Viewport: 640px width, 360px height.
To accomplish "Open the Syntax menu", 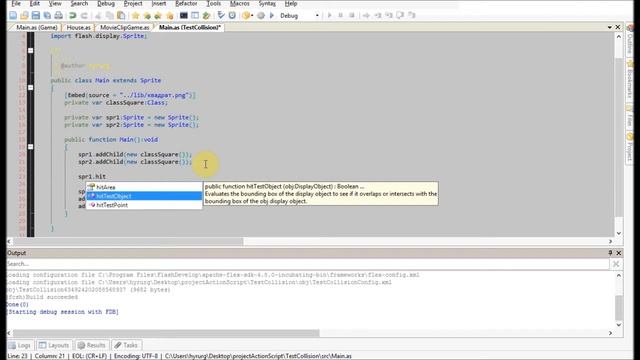I will coord(267,4).
